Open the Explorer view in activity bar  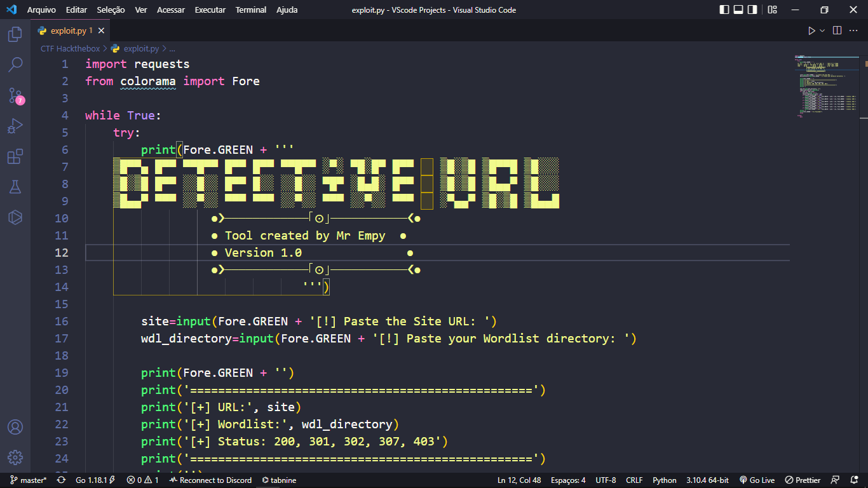point(15,34)
